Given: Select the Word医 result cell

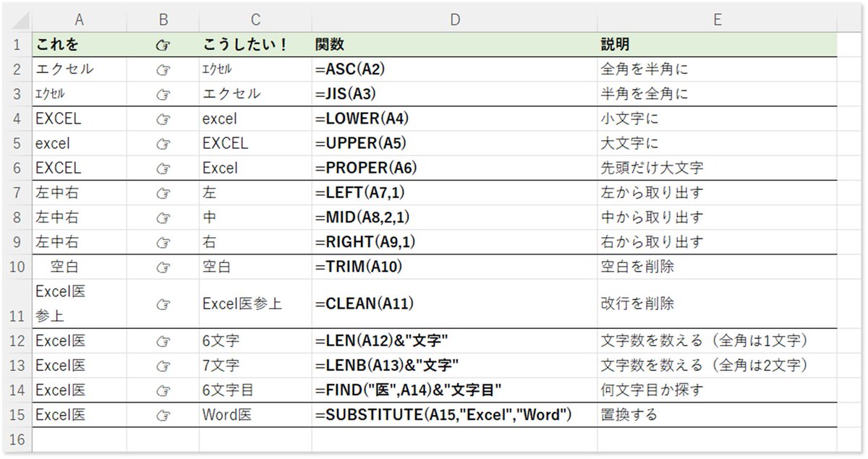Looking at the screenshot, I should (x=255, y=415).
